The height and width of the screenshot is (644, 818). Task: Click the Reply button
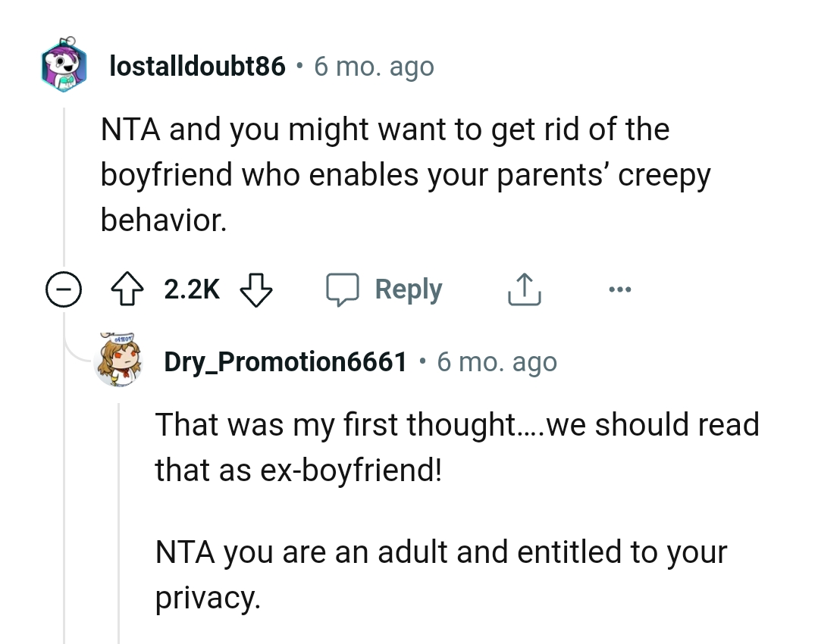pos(408,289)
